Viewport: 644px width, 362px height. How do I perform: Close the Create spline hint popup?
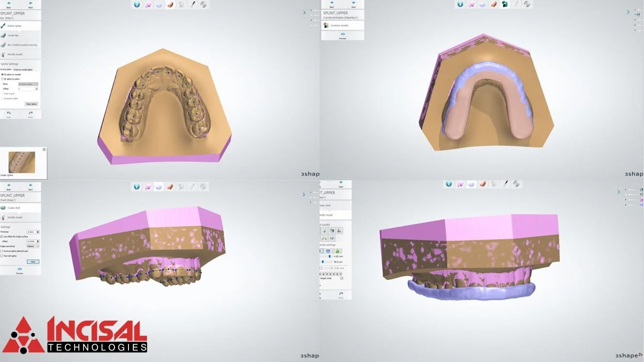[x=44, y=149]
